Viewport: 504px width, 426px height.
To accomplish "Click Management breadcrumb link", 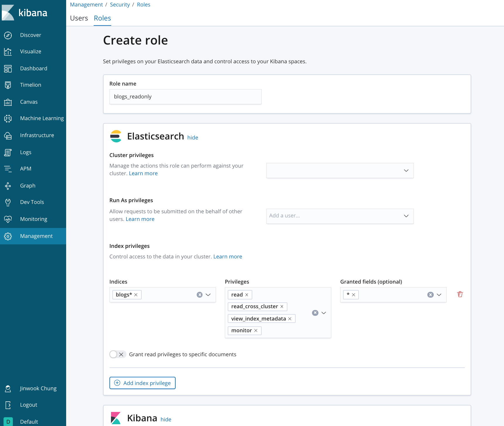I will [x=86, y=5].
